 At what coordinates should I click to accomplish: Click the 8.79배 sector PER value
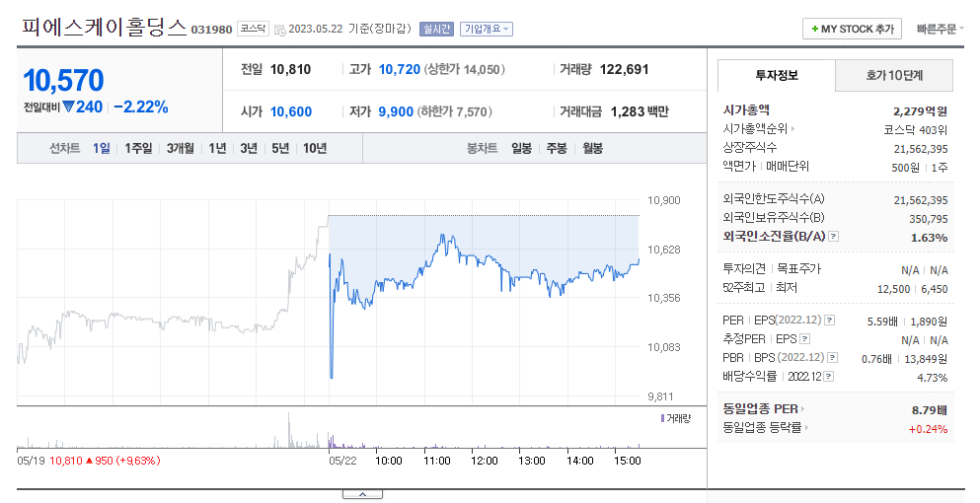point(930,410)
